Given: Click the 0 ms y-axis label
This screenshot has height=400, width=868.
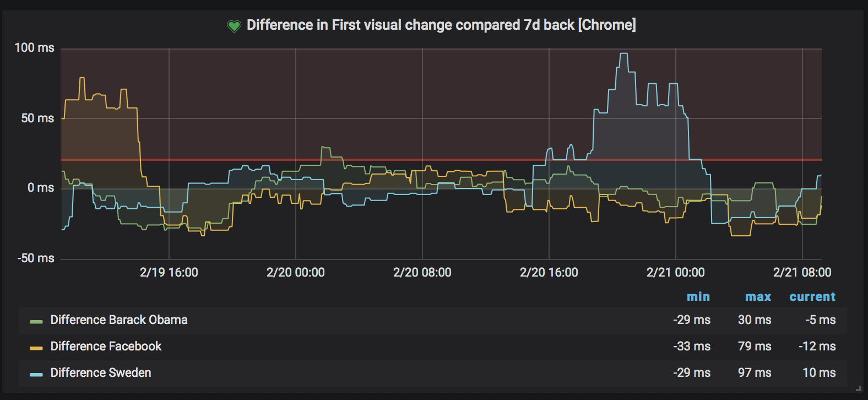Looking at the screenshot, I should point(41,188).
